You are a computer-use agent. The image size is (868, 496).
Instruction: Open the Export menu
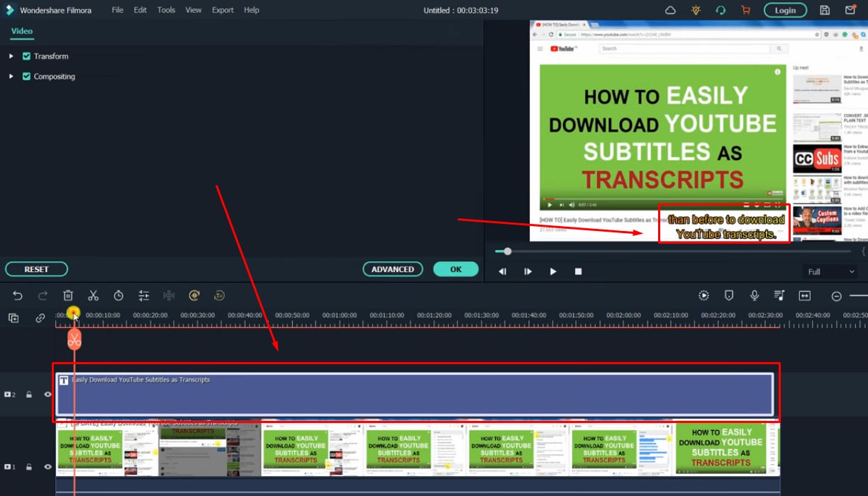pyautogui.click(x=223, y=10)
